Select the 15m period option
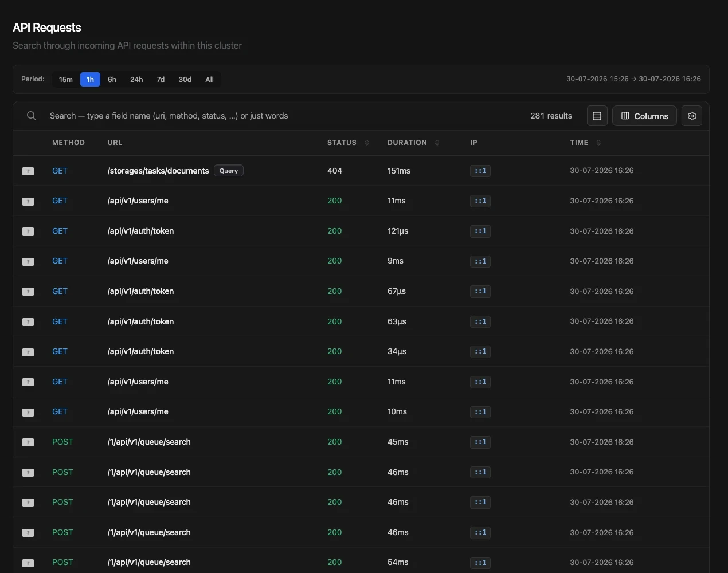The height and width of the screenshot is (573, 728). pos(66,80)
